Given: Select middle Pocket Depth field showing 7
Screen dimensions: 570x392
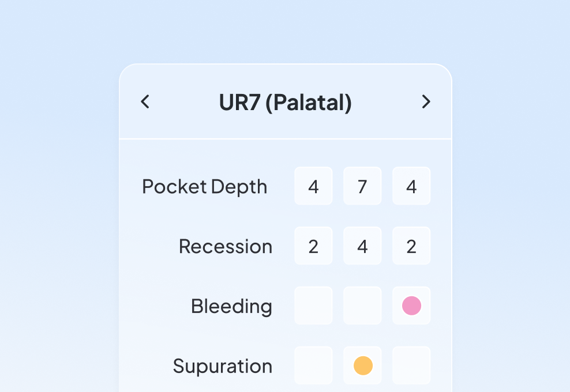Looking at the screenshot, I should (362, 186).
